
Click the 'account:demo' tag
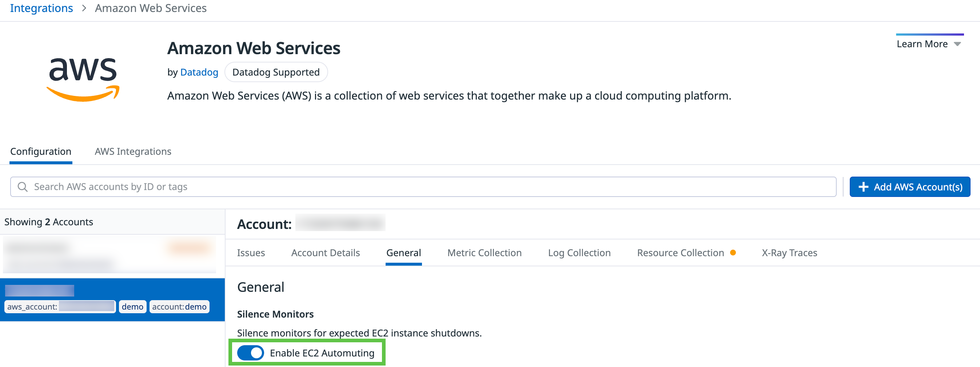click(x=179, y=307)
